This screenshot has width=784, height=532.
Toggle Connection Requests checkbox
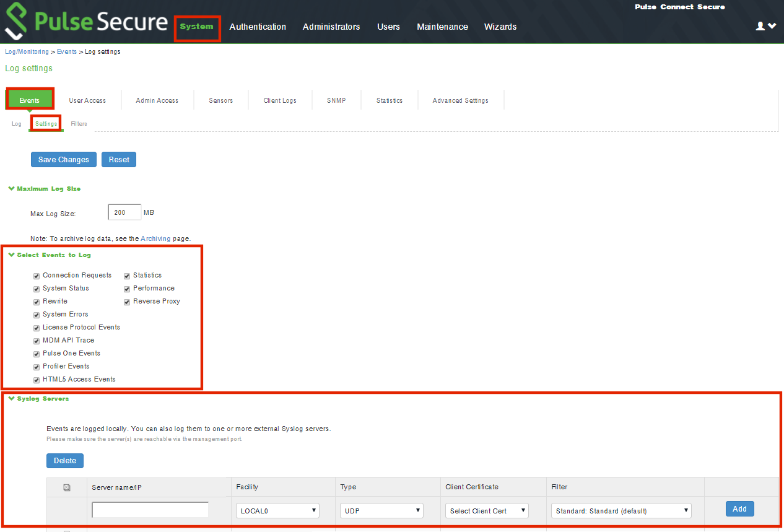[x=37, y=276]
